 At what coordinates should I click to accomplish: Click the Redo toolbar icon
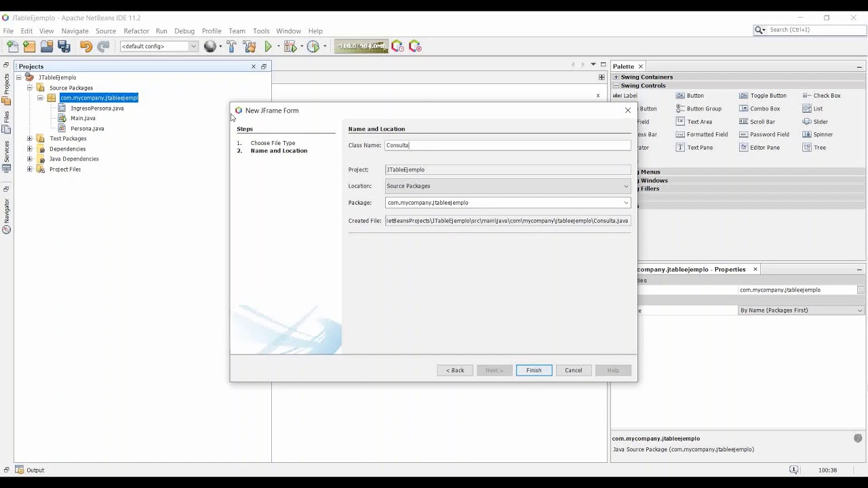coord(103,46)
